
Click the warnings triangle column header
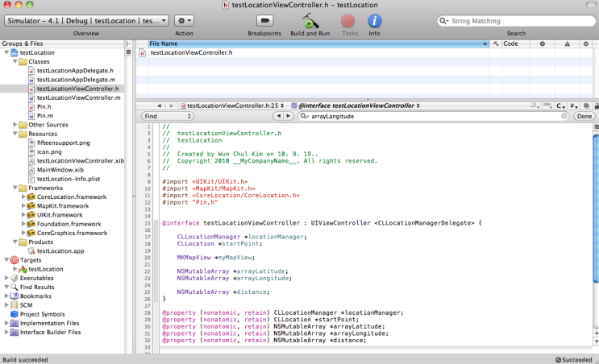point(568,43)
